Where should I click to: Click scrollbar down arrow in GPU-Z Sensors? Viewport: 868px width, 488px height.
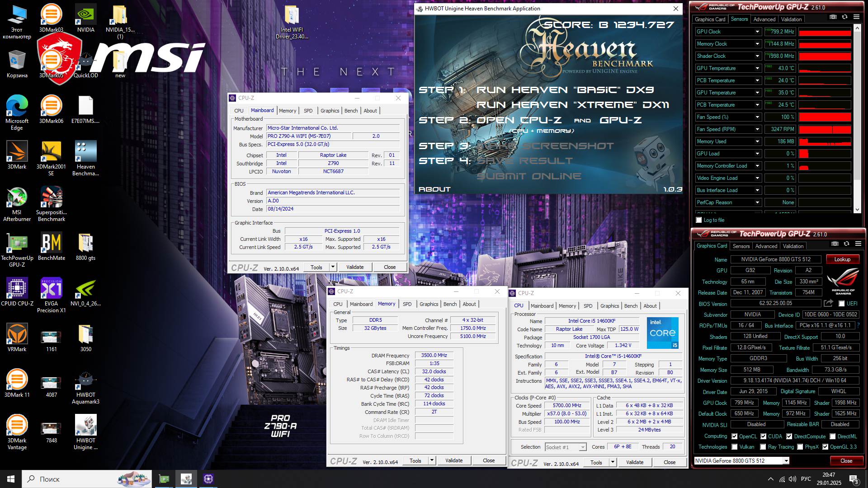[x=857, y=210]
